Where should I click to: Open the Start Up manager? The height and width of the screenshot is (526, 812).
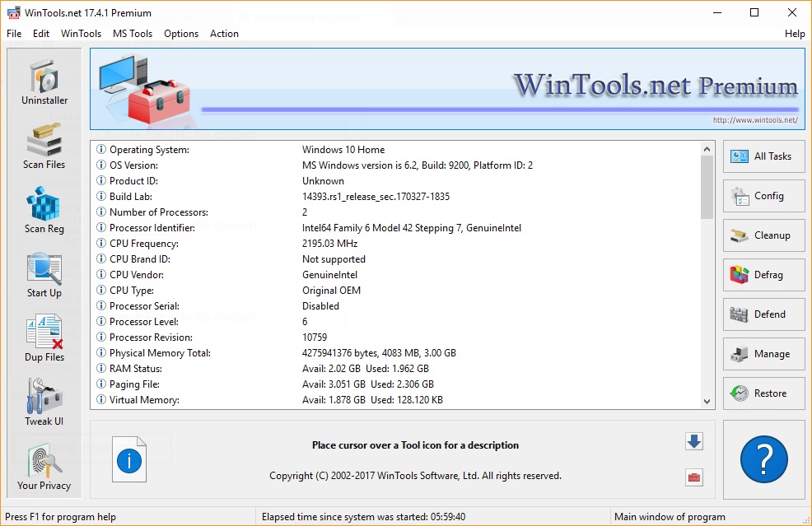pyautogui.click(x=44, y=276)
